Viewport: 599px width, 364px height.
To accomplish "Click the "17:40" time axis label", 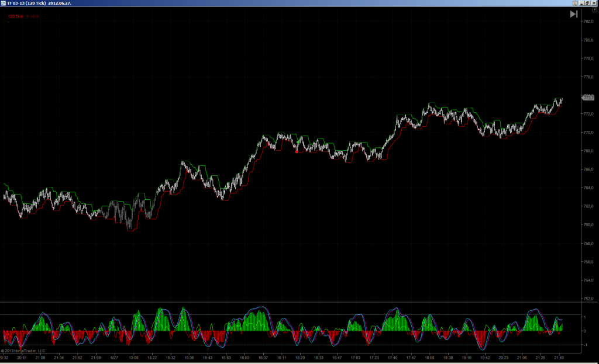I will [393, 358].
